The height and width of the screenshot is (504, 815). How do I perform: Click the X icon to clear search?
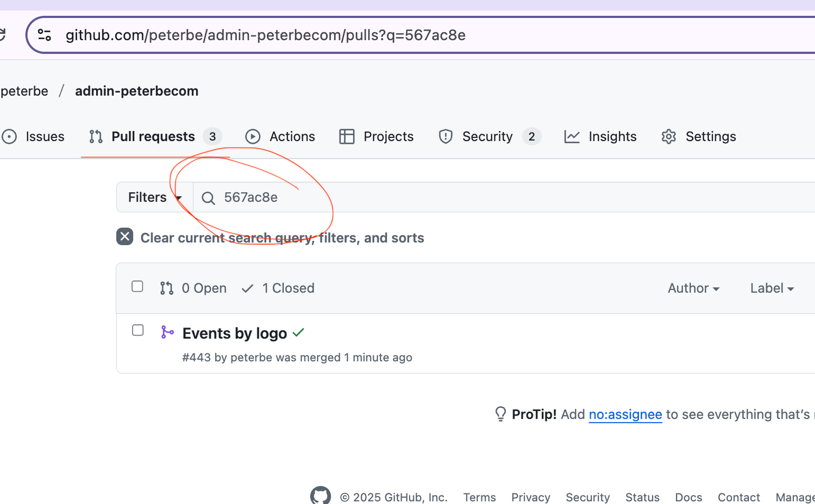tap(124, 237)
